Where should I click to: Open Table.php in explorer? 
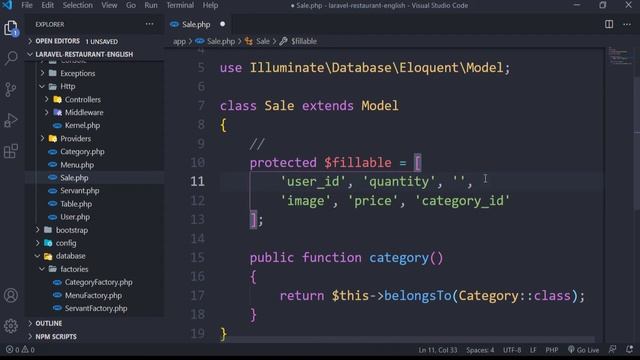point(76,204)
